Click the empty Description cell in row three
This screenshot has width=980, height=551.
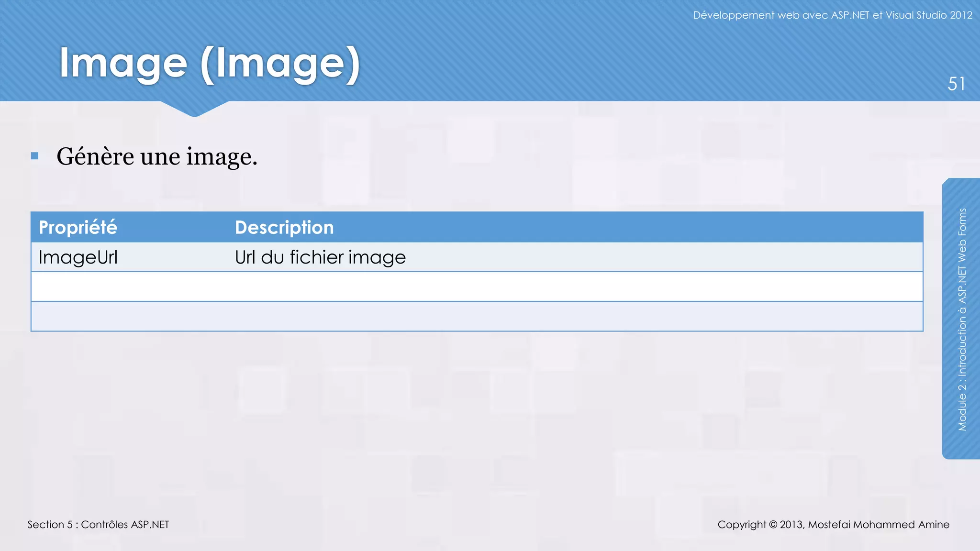[x=574, y=316]
